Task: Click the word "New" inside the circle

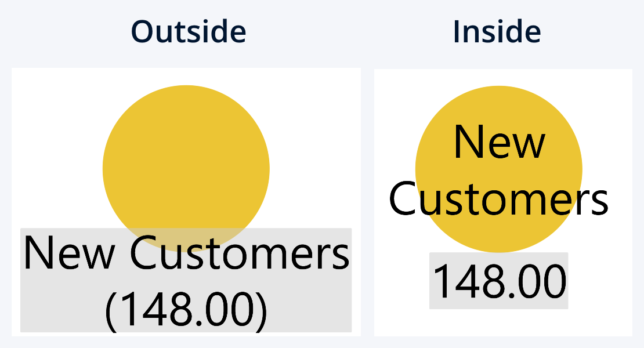Action: point(499,142)
